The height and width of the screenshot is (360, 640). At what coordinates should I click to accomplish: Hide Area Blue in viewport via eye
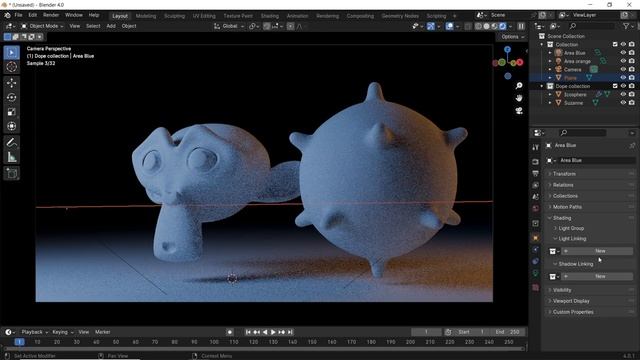click(x=623, y=53)
